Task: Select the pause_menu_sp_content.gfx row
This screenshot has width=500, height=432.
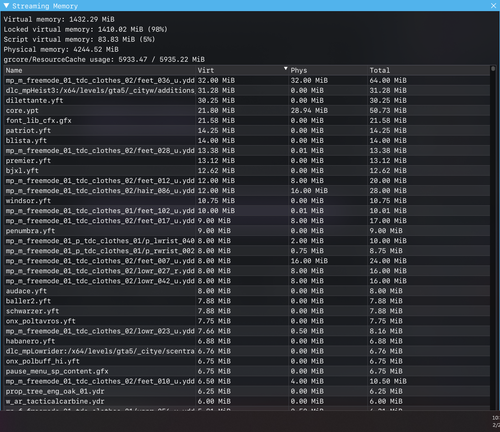Action: (x=247, y=371)
